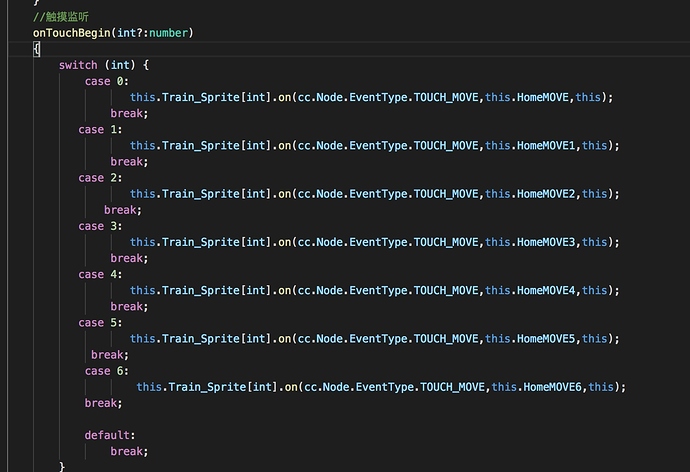Click the case 4 label
Viewport: 690px width, 472px height.
[x=100, y=274]
